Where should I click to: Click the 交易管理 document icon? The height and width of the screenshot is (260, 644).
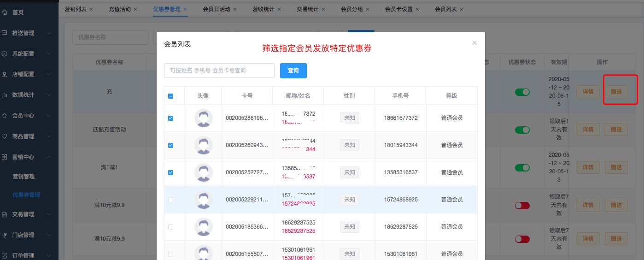coord(5,214)
